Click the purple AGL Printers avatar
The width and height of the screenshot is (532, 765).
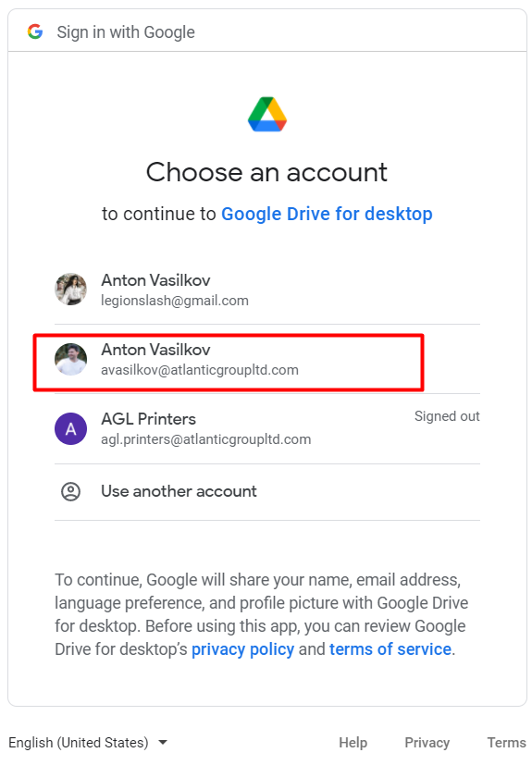point(70,429)
